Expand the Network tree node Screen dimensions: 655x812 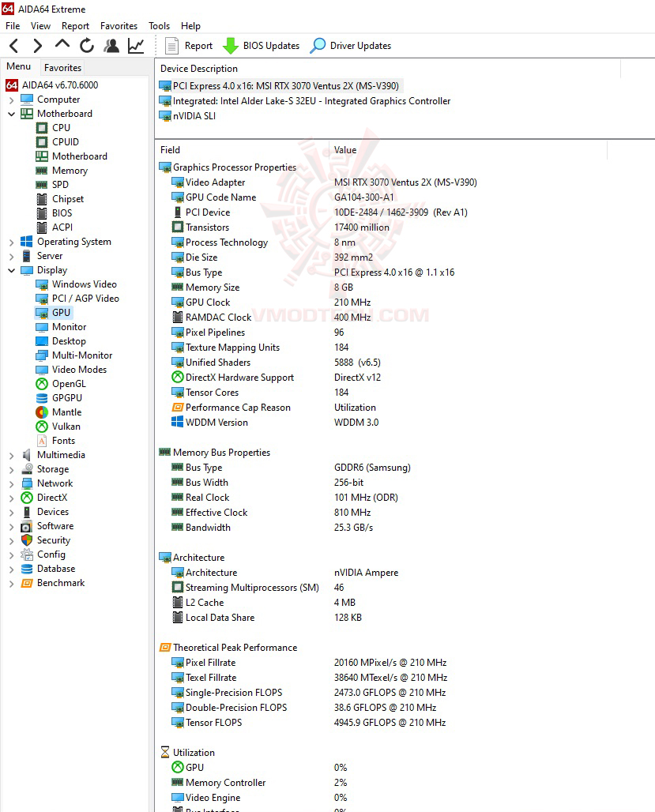click(x=11, y=483)
